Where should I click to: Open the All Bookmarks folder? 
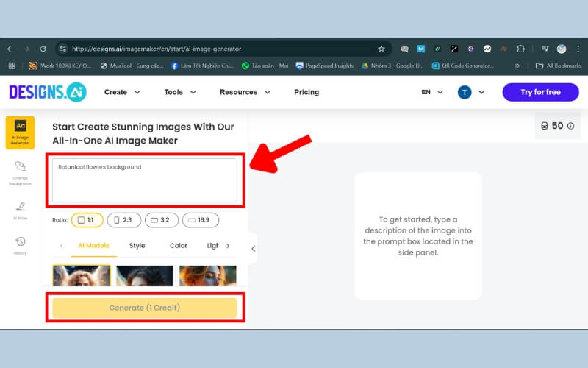[x=559, y=66]
